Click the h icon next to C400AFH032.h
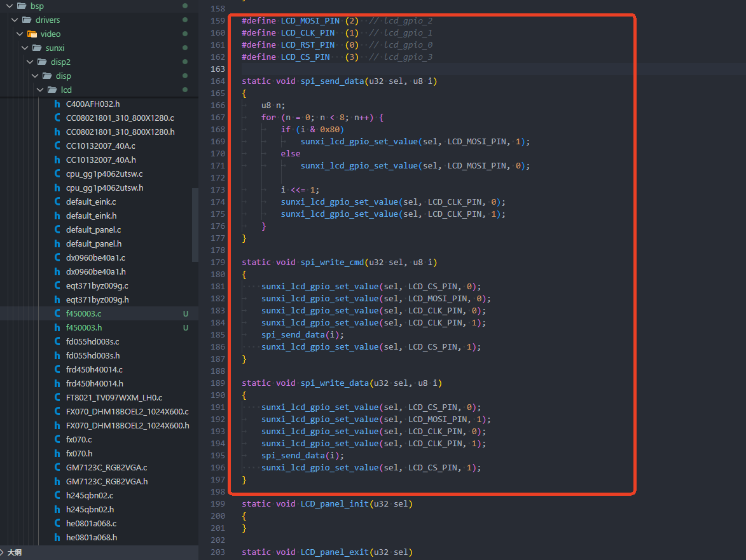746x560 pixels. [58, 104]
